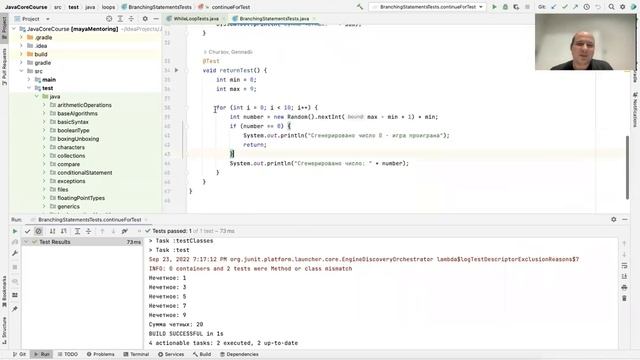640x360 pixels.
Task: Collapse the test folder
Action: pyautogui.click(x=29, y=88)
